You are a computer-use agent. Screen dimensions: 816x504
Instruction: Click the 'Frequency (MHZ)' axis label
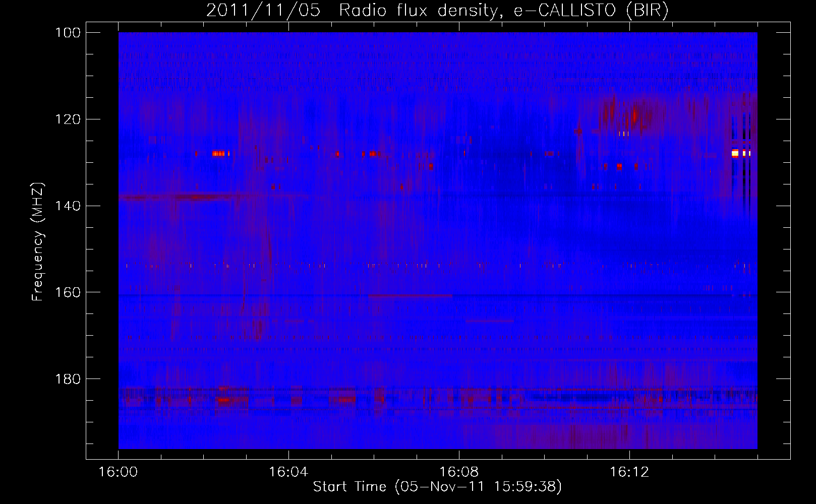38,241
